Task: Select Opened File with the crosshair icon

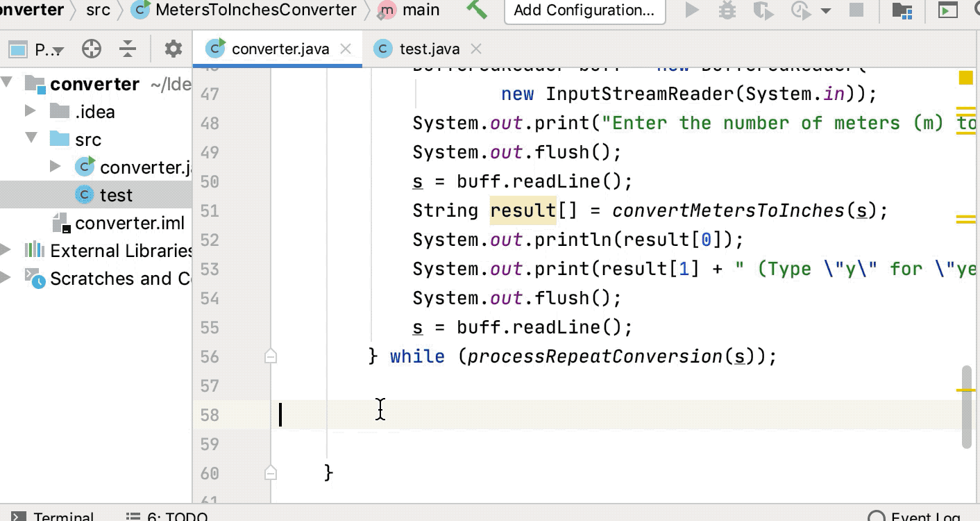Action: click(x=91, y=48)
